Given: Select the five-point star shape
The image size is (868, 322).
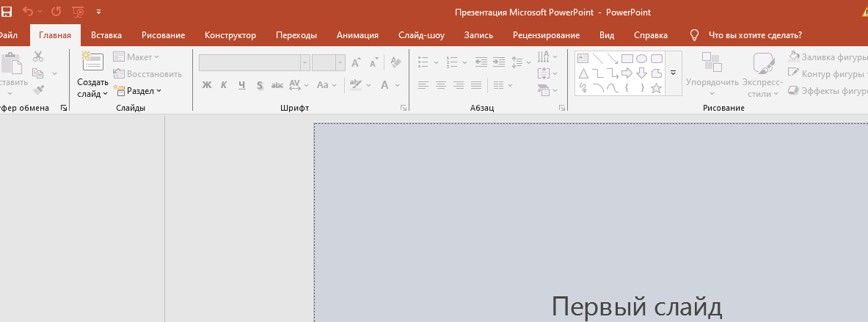Looking at the screenshot, I should coord(656,88).
